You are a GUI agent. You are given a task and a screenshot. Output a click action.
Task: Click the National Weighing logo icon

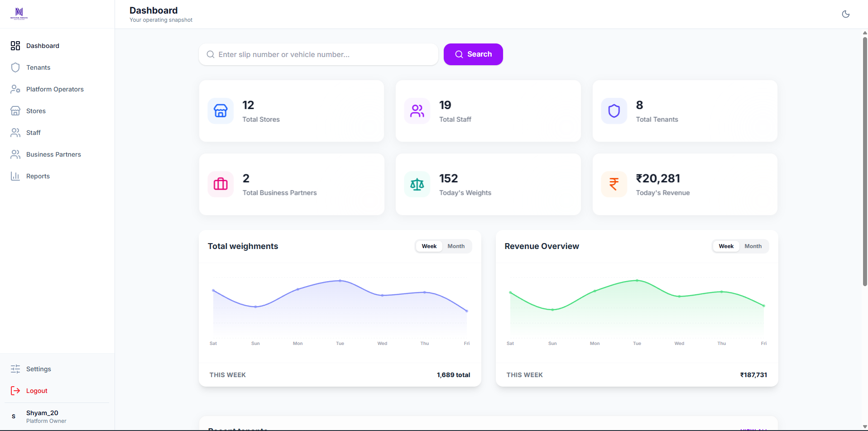pyautogui.click(x=19, y=14)
